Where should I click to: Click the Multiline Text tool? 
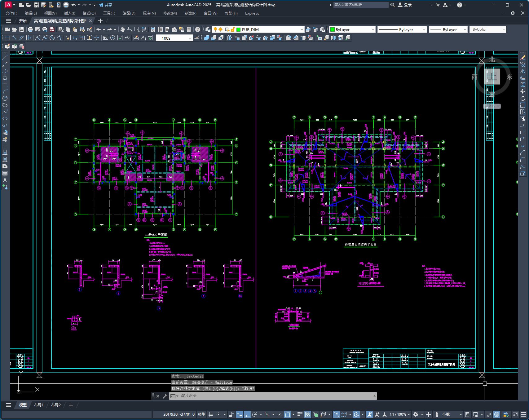click(5, 180)
